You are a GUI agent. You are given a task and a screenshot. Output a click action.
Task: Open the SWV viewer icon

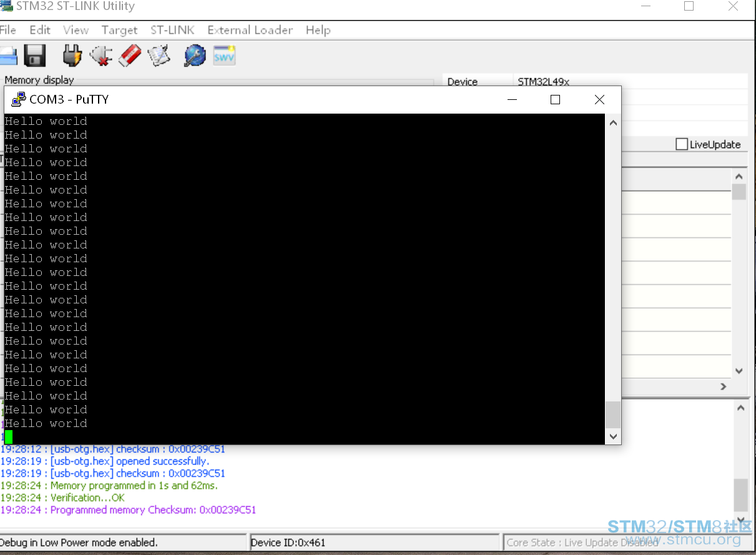[x=224, y=56]
